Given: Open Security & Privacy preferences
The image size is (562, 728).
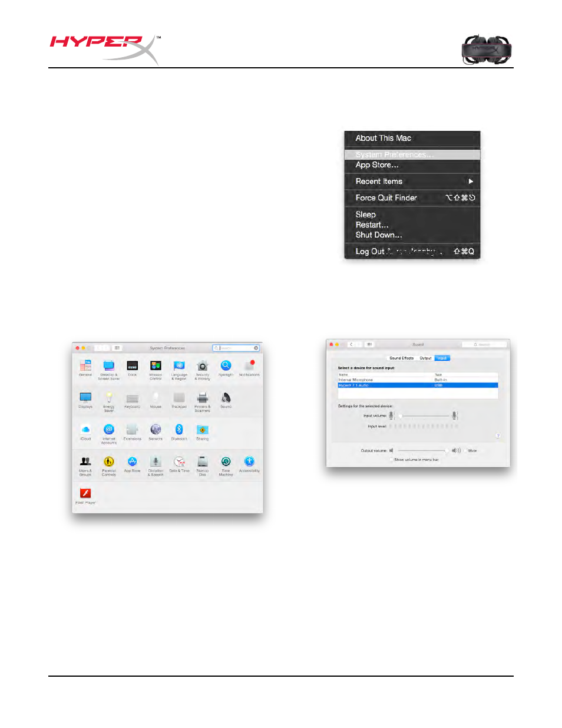Looking at the screenshot, I should click(203, 370).
